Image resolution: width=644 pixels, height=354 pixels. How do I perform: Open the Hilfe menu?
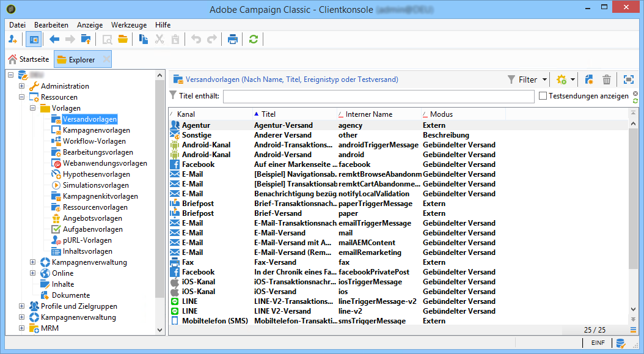[x=163, y=25]
